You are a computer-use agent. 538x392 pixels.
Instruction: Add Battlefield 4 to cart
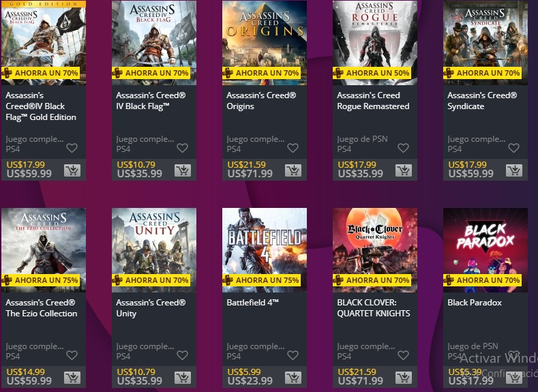pyautogui.click(x=293, y=377)
